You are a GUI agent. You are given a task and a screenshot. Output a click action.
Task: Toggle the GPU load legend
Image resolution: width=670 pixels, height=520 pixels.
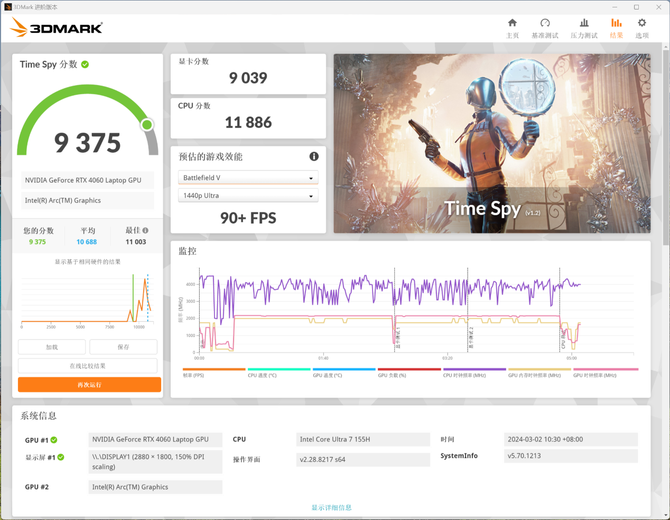click(x=409, y=373)
